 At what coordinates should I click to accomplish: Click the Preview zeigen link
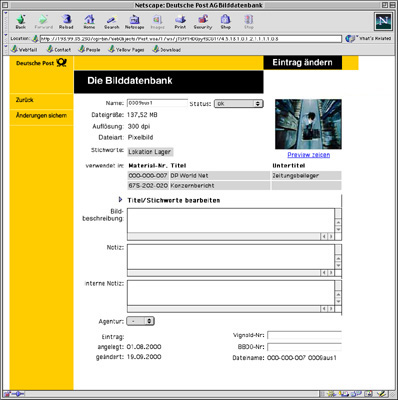[x=309, y=155]
